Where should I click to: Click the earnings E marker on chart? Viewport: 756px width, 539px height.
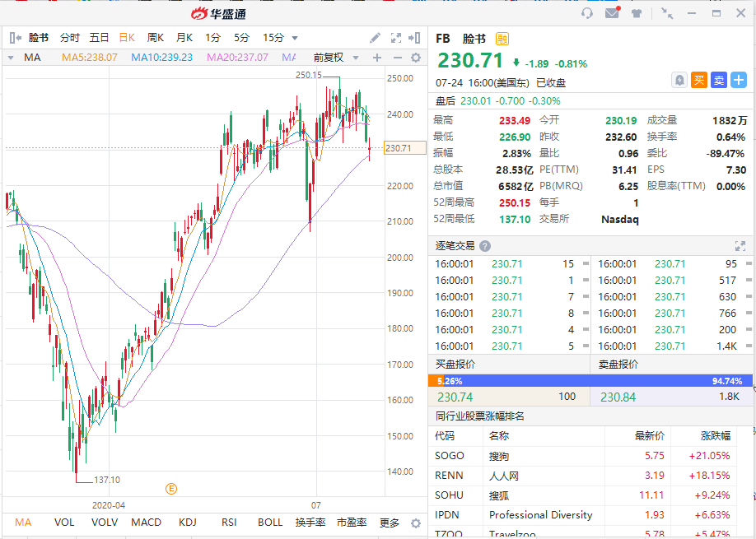point(171,489)
